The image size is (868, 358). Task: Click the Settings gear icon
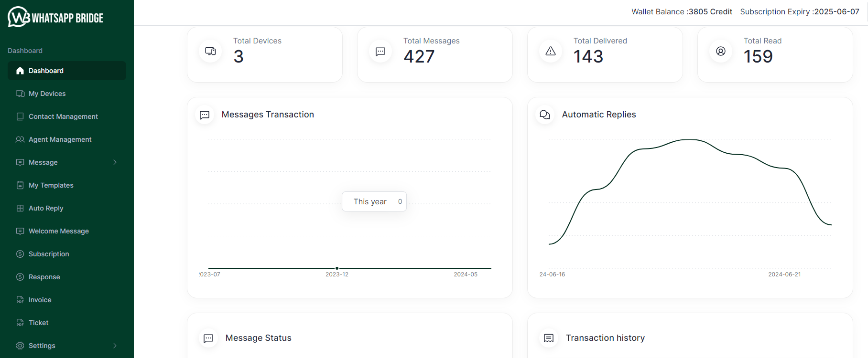[20, 346]
